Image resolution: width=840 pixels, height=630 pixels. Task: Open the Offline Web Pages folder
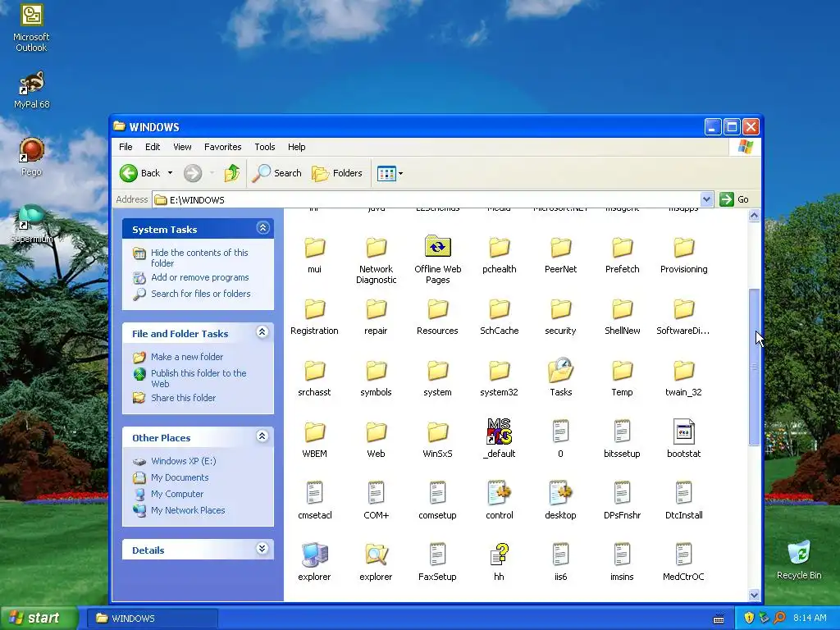(438, 247)
